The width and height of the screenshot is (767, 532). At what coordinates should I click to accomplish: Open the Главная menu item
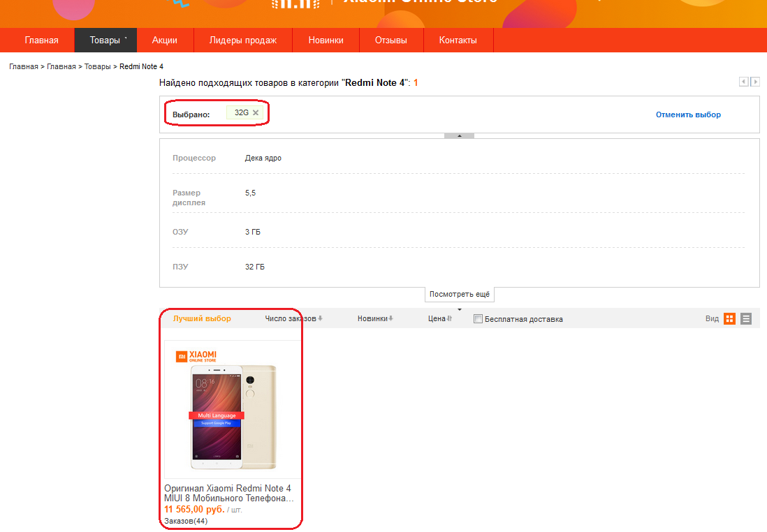tap(42, 40)
